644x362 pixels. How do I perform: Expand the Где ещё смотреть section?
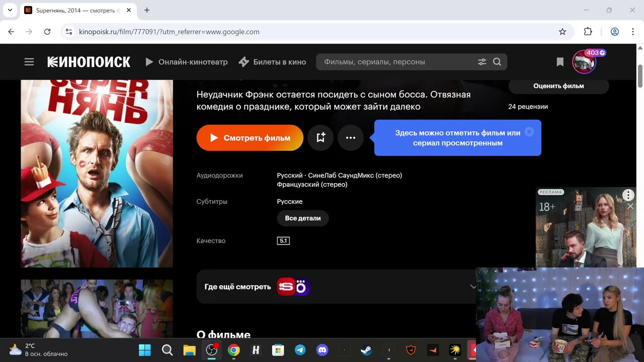pyautogui.click(x=473, y=287)
